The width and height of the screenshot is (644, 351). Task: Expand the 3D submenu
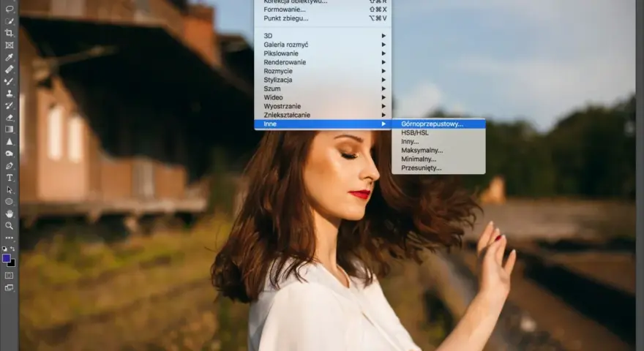tap(323, 36)
